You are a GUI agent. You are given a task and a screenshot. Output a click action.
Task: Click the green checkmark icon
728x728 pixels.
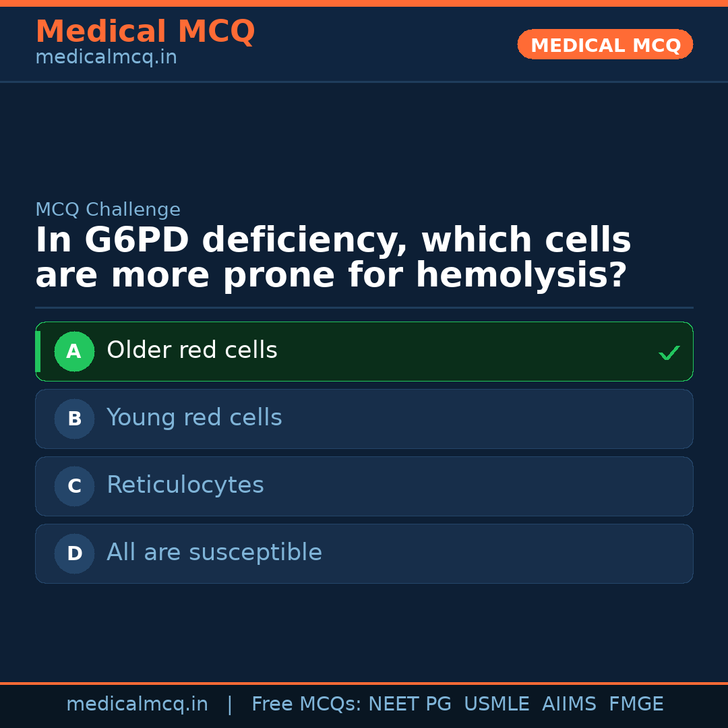(x=669, y=353)
